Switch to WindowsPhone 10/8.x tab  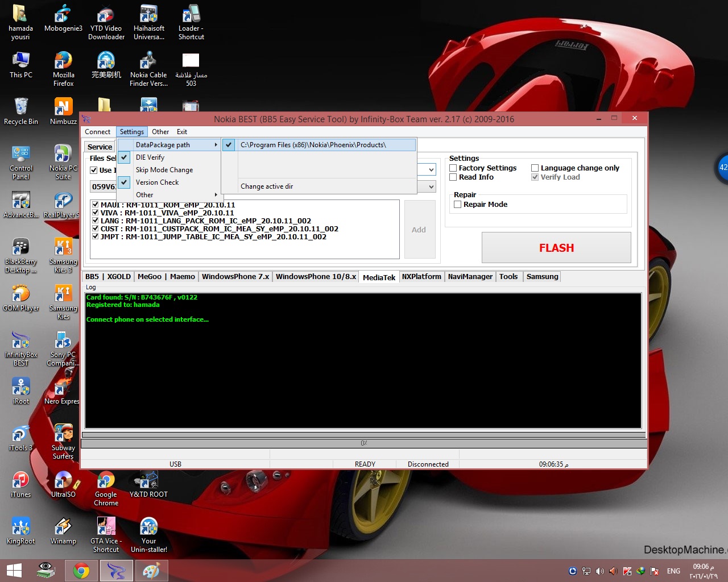(316, 277)
